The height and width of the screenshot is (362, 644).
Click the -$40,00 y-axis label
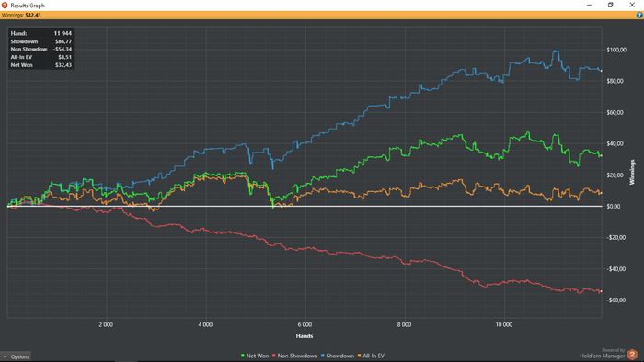[616, 269]
